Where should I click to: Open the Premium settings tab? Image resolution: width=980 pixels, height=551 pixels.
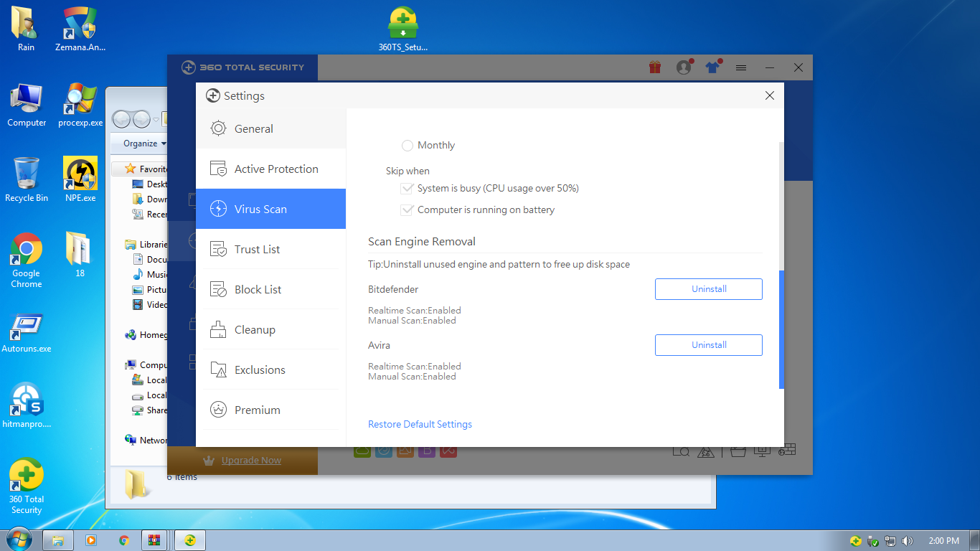tap(270, 410)
